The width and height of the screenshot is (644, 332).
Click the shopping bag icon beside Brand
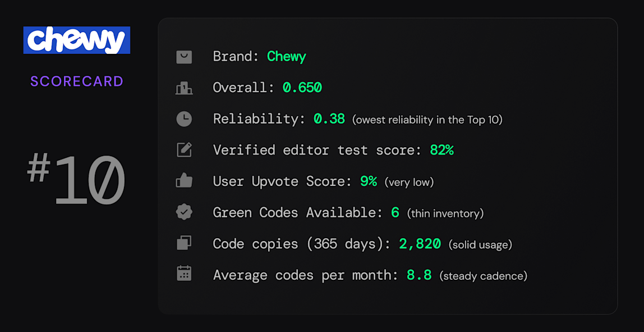click(184, 57)
